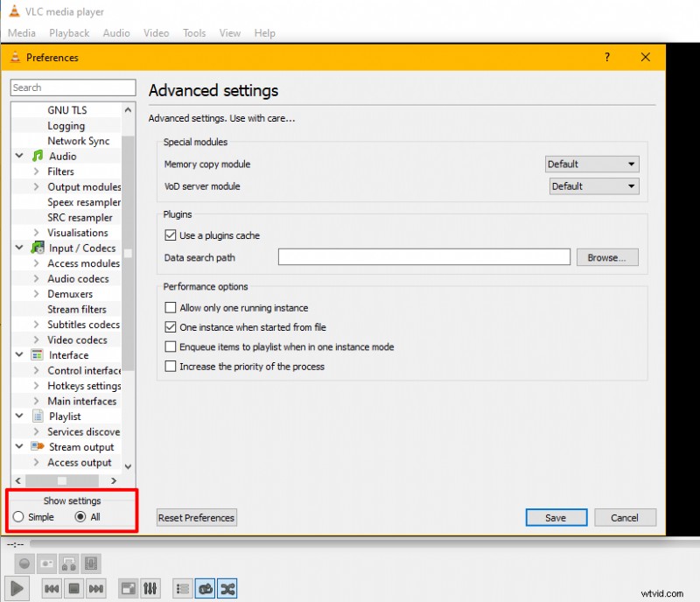The image size is (700, 602).
Task: Click the Fullscreen toggle icon
Action: tap(128, 588)
